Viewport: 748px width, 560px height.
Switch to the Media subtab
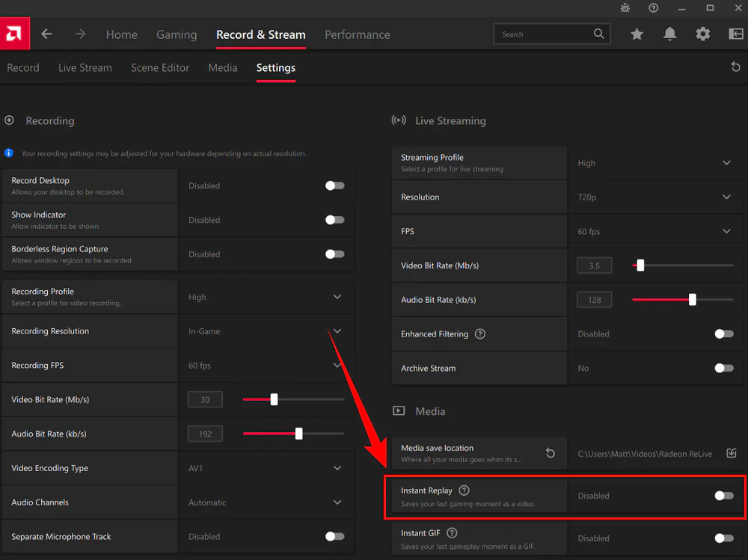pyautogui.click(x=223, y=68)
